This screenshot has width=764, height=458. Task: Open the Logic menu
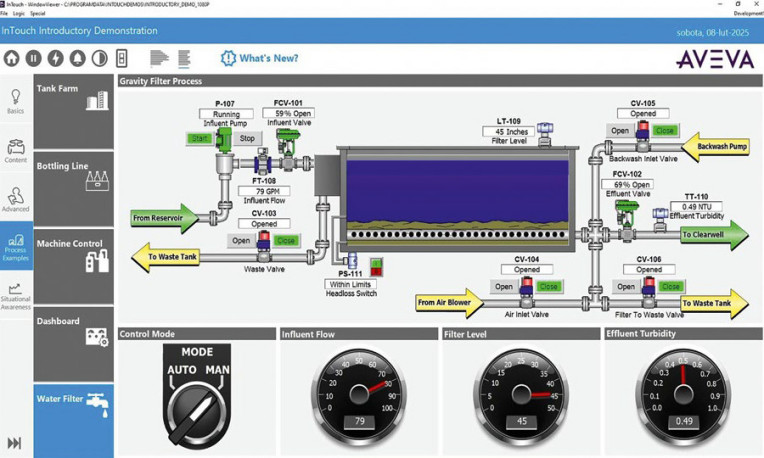pos(20,14)
